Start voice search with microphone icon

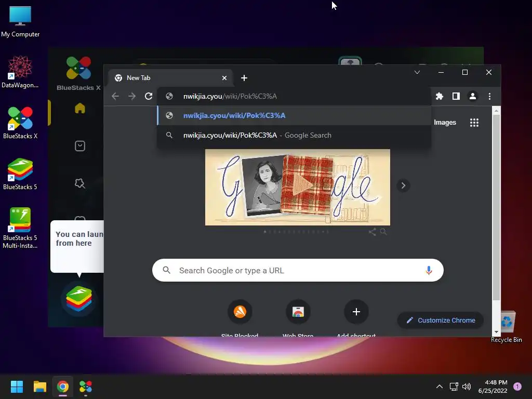tap(429, 270)
